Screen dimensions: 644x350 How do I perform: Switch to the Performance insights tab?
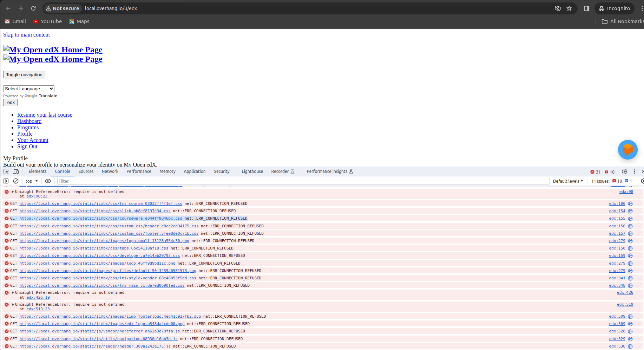click(x=330, y=171)
